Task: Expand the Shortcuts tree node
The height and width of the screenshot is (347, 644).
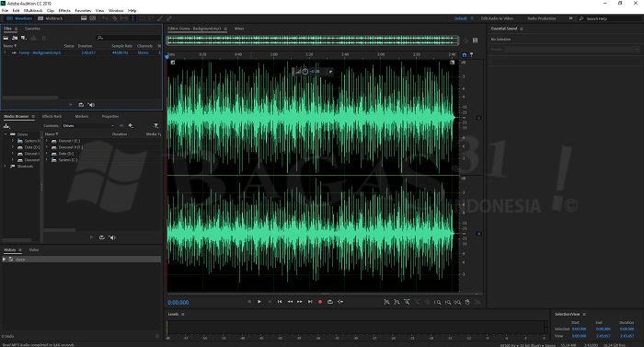Action: click(6, 167)
